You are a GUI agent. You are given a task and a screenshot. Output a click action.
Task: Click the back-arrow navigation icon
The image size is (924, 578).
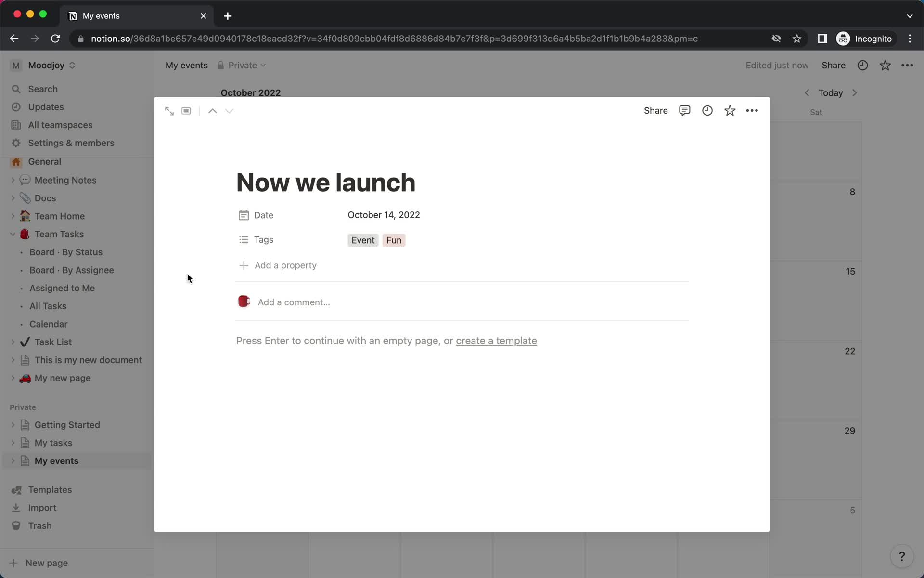[x=14, y=38]
